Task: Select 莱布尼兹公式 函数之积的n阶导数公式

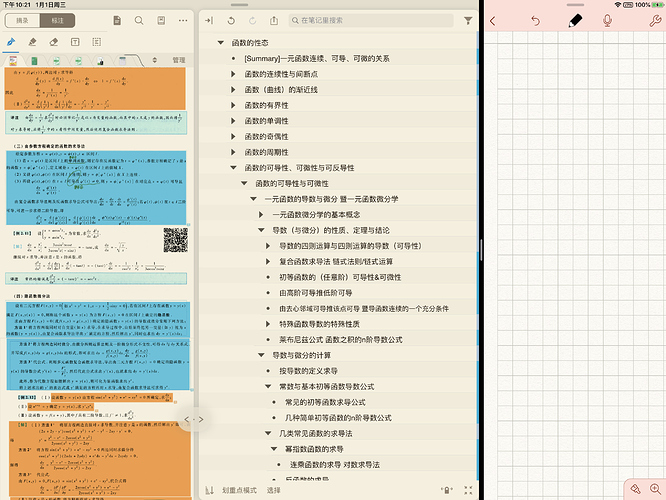Action: (341, 339)
